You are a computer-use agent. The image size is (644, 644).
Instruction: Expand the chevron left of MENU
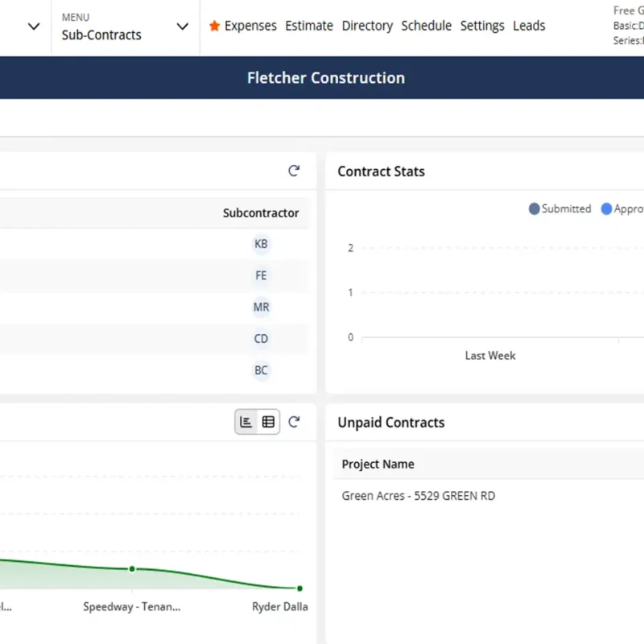(34, 27)
